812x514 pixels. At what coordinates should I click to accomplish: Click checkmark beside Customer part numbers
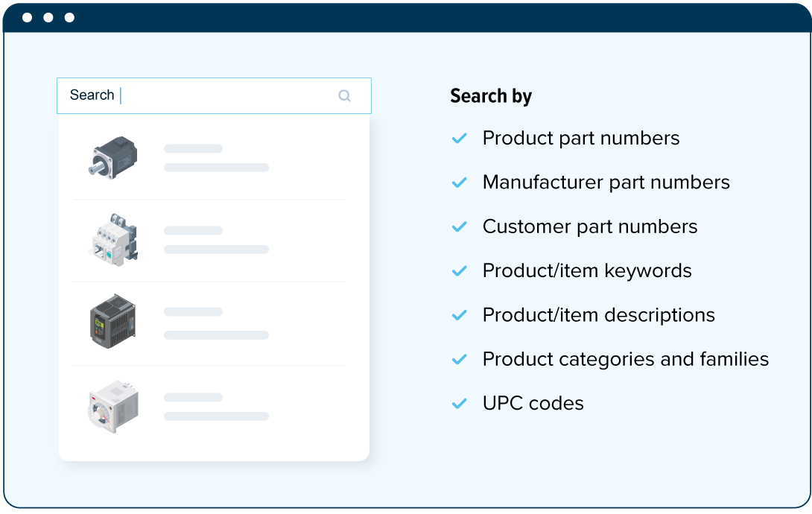tap(460, 226)
